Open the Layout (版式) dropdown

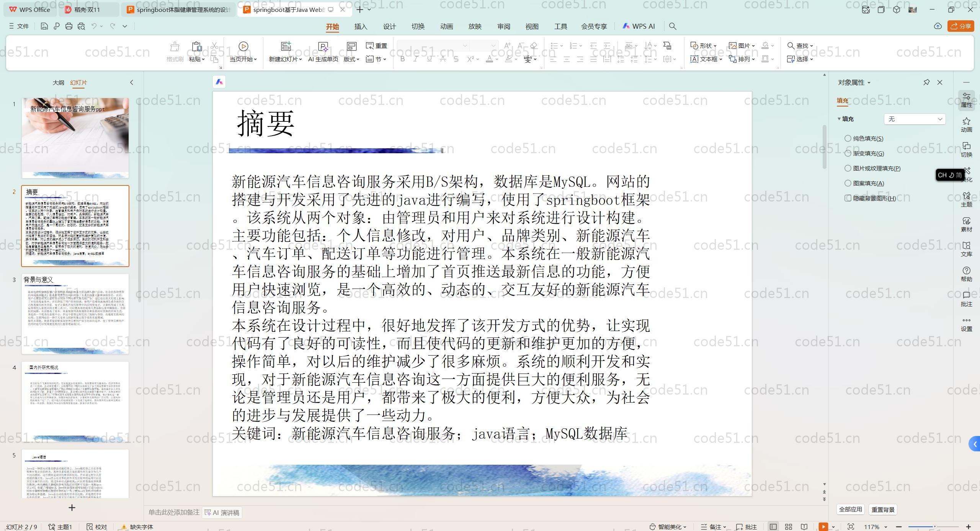(351, 59)
